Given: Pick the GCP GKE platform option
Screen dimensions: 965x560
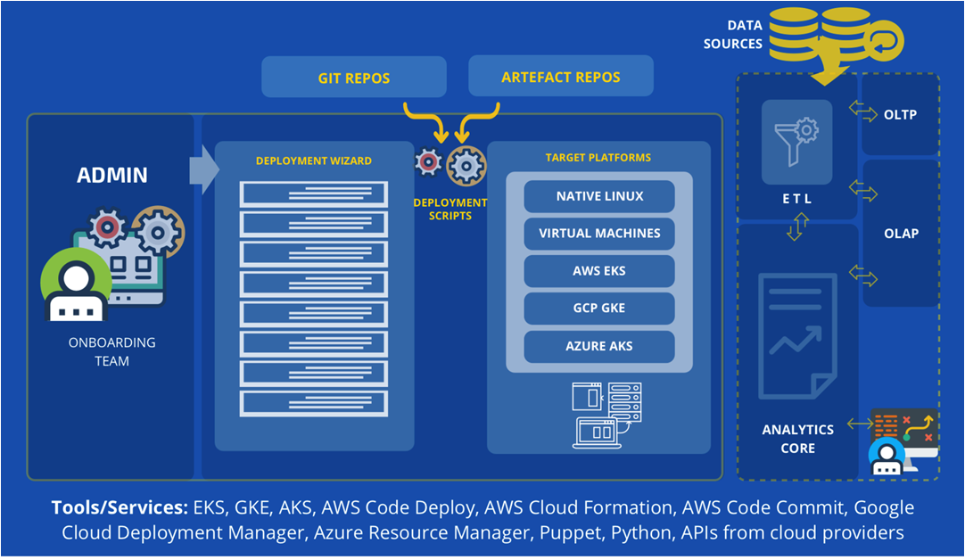Looking at the screenshot, I should (x=599, y=309).
